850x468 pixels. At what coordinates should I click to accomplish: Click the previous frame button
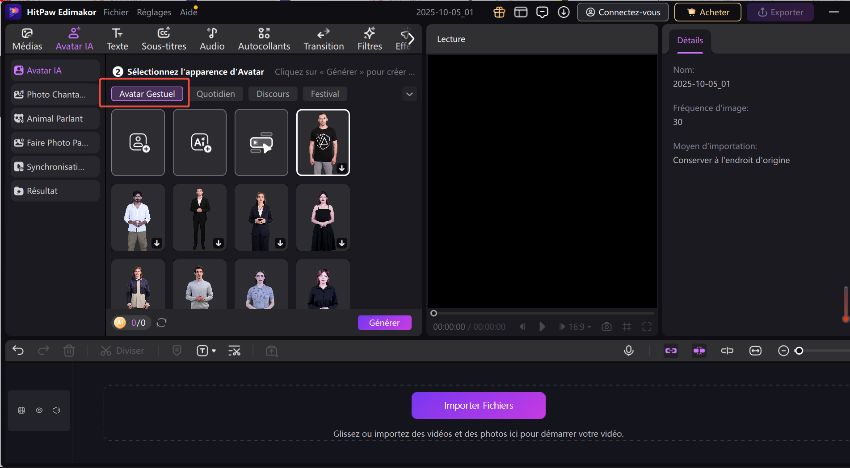523,327
